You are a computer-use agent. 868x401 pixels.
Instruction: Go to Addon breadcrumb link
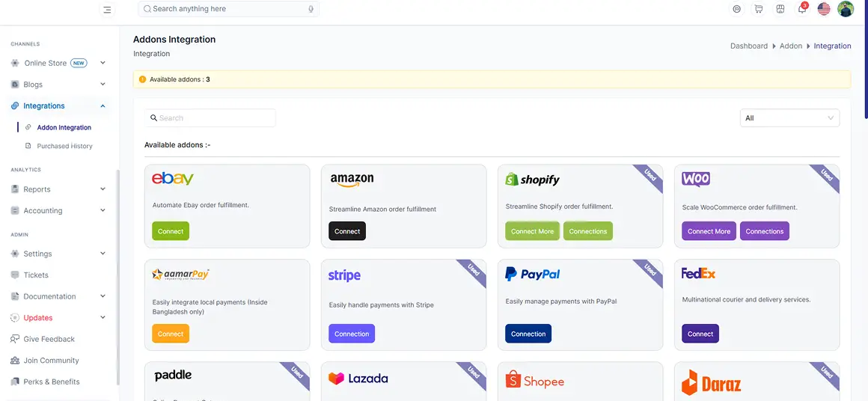click(790, 46)
